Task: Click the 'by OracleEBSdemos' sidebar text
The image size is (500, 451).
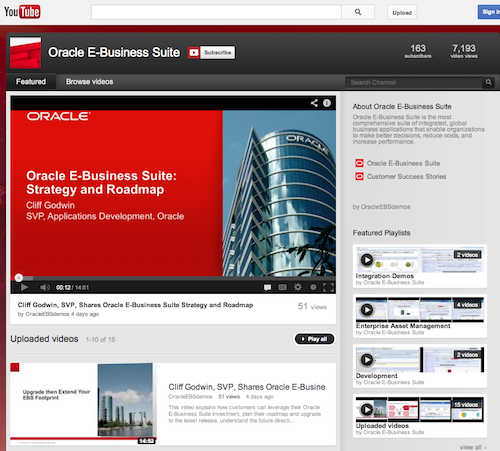Action: pyautogui.click(x=381, y=207)
